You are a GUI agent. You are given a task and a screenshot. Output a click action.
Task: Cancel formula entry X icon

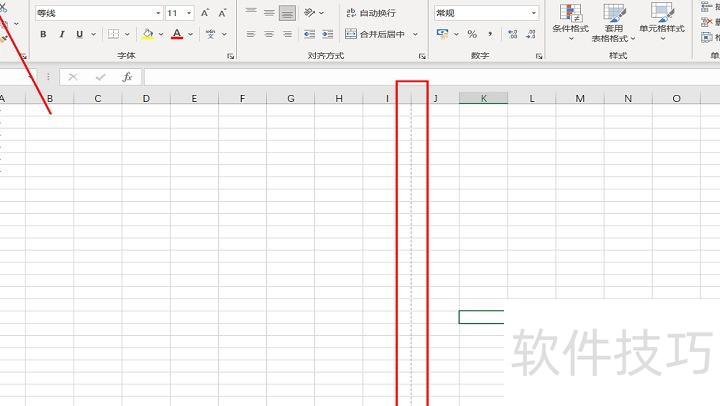pyautogui.click(x=73, y=77)
